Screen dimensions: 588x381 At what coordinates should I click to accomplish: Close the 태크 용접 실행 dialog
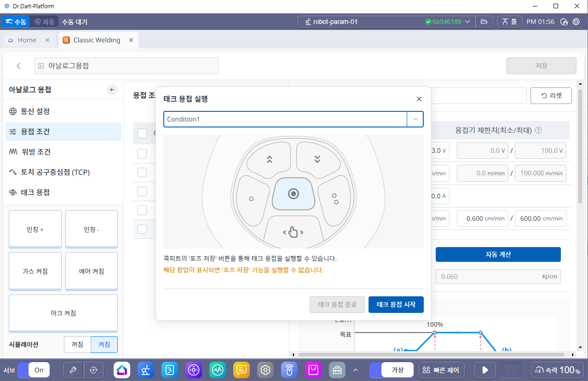click(x=419, y=99)
